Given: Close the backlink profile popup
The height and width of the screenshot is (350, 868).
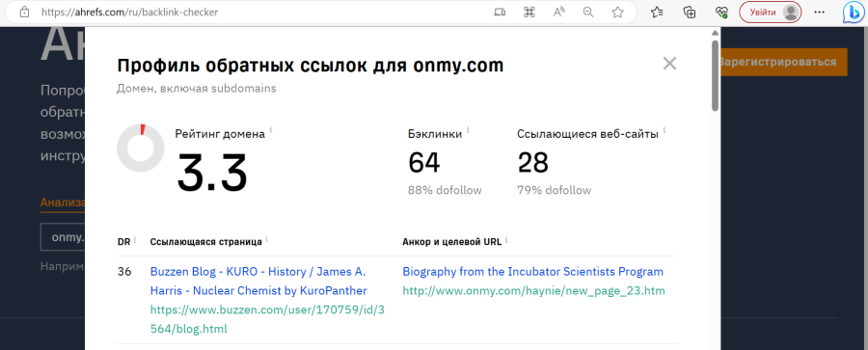Looking at the screenshot, I should pyautogui.click(x=670, y=64).
